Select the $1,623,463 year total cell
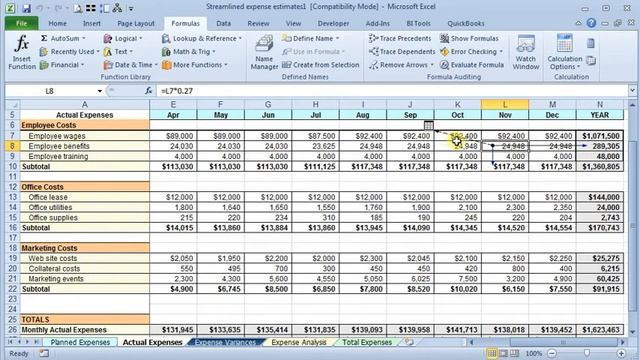Viewport: 640px width, 360px height. [600, 330]
